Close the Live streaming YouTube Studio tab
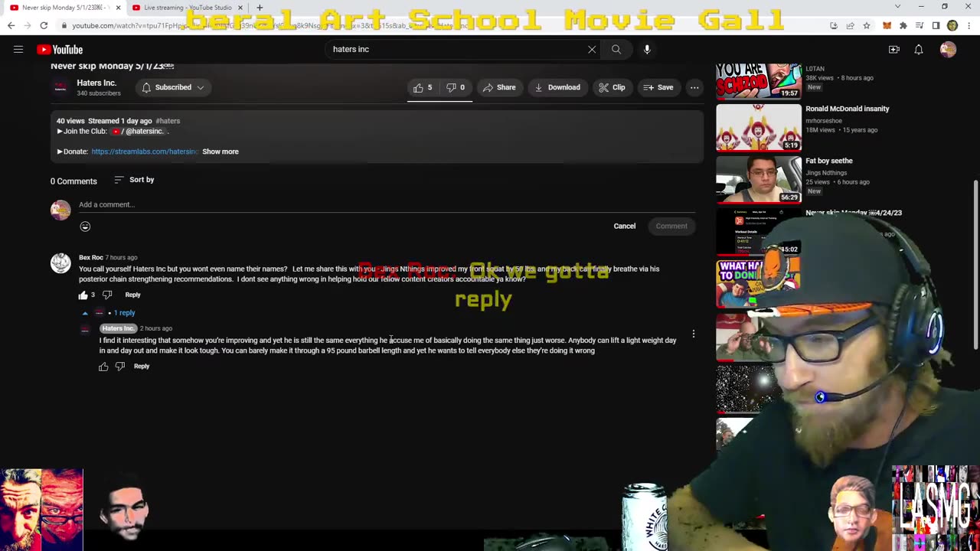 coord(240,8)
